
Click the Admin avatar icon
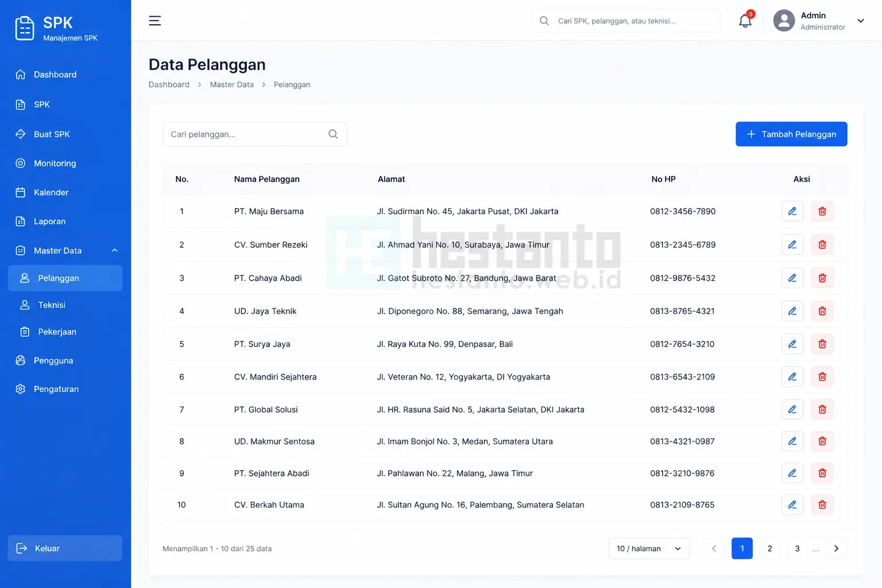[x=784, y=21]
